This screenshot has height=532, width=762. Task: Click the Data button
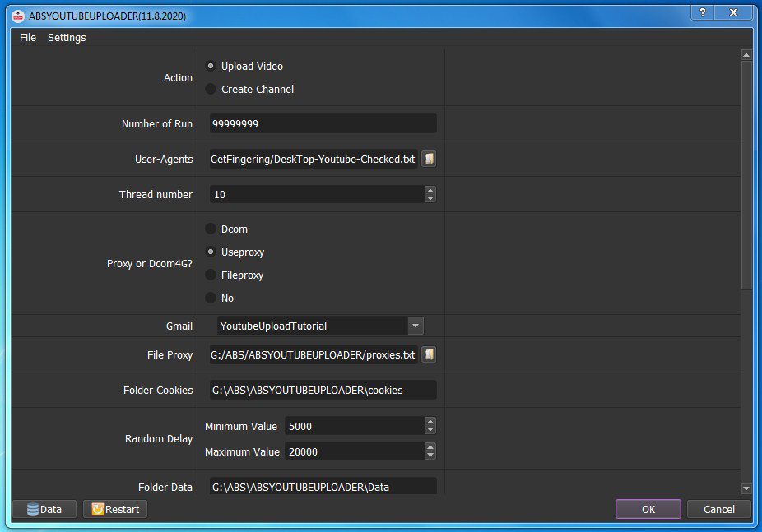(44, 509)
